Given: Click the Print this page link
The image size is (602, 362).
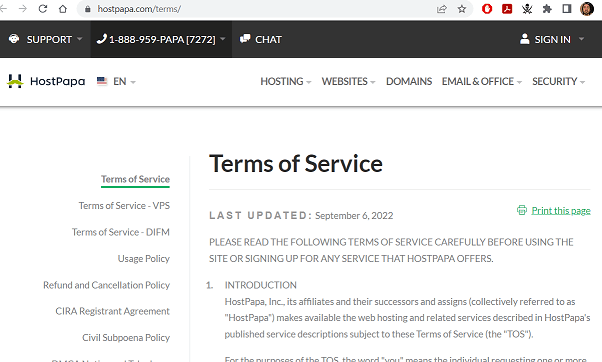Looking at the screenshot, I should pyautogui.click(x=561, y=210).
